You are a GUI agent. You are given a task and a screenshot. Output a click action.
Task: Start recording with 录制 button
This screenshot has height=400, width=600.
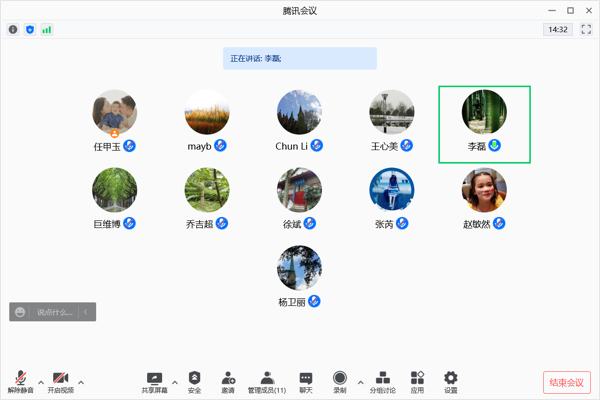pos(340,381)
